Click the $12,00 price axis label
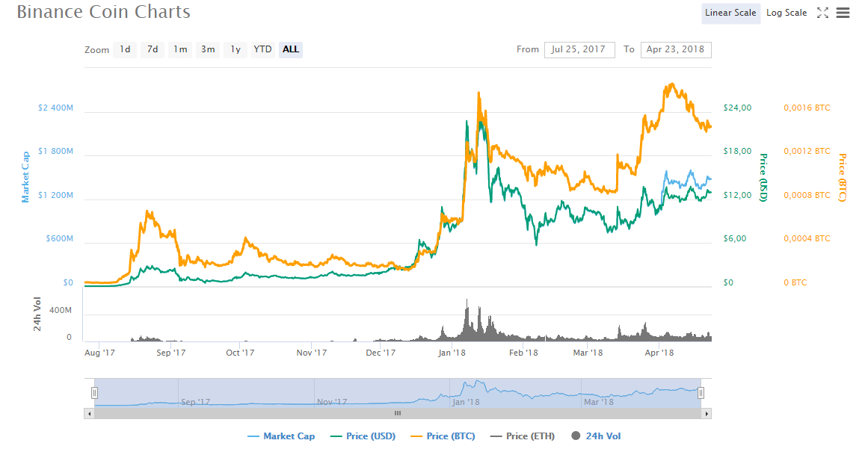 click(x=737, y=195)
